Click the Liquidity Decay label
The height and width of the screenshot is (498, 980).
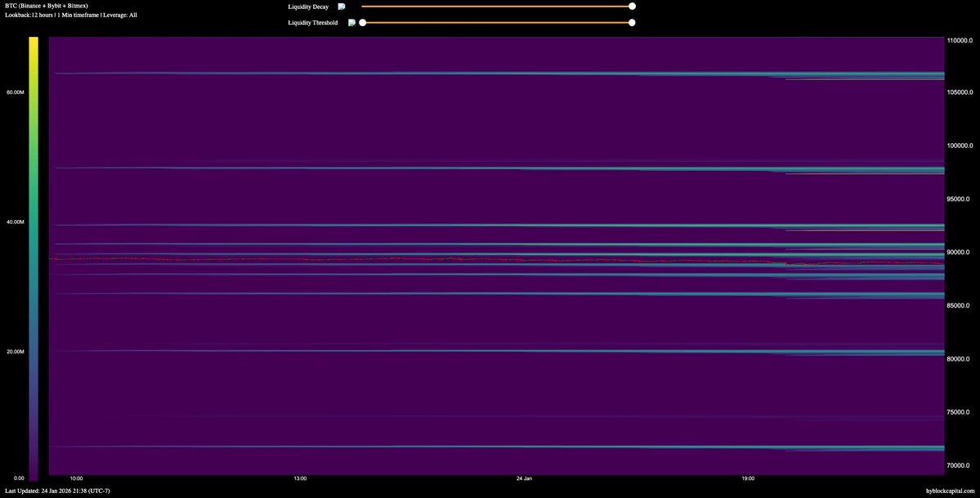[x=308, y=7]
